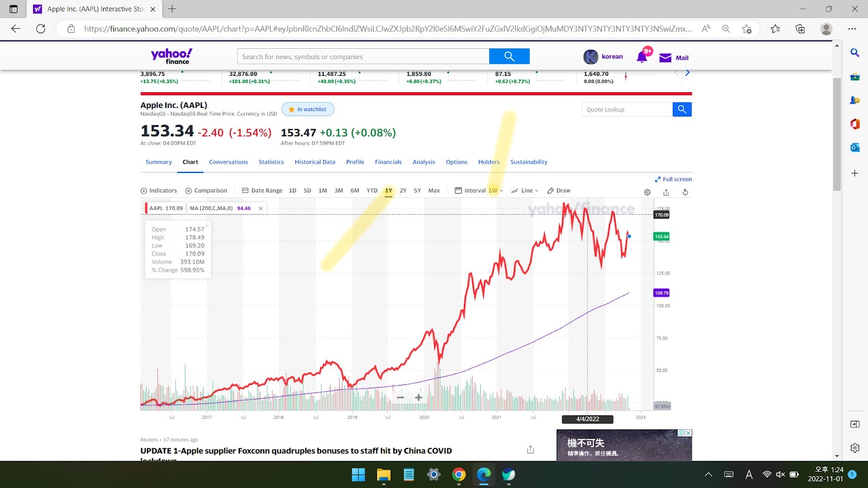This screenshot has height=488, width=868.
Task: Open the Indicators menu
Action: pos(159,190)
